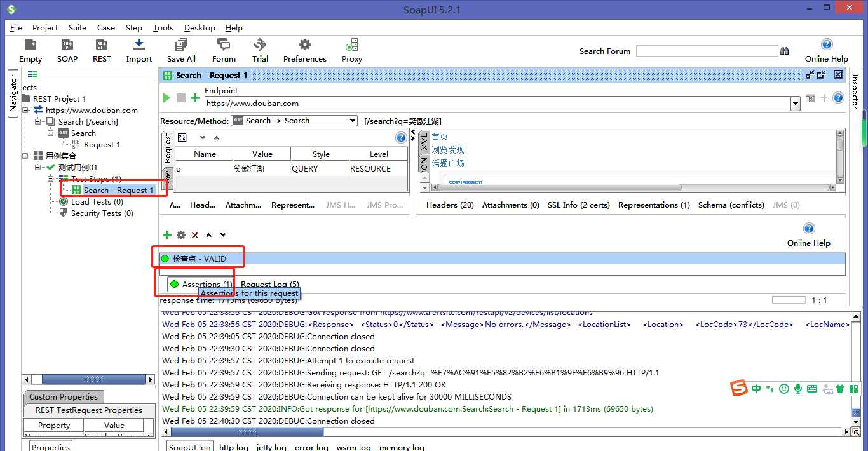Select the XML response view tab
This screenshot has width=868, height=451.
pos(424,142)
